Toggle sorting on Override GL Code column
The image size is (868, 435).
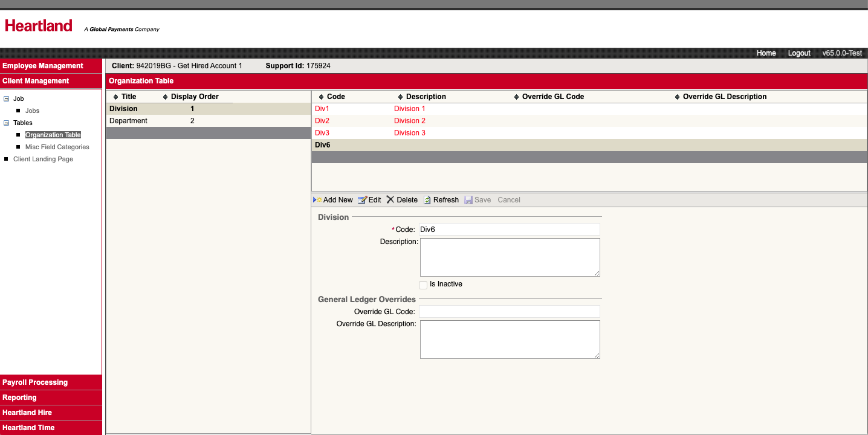[x=516, y=96]
